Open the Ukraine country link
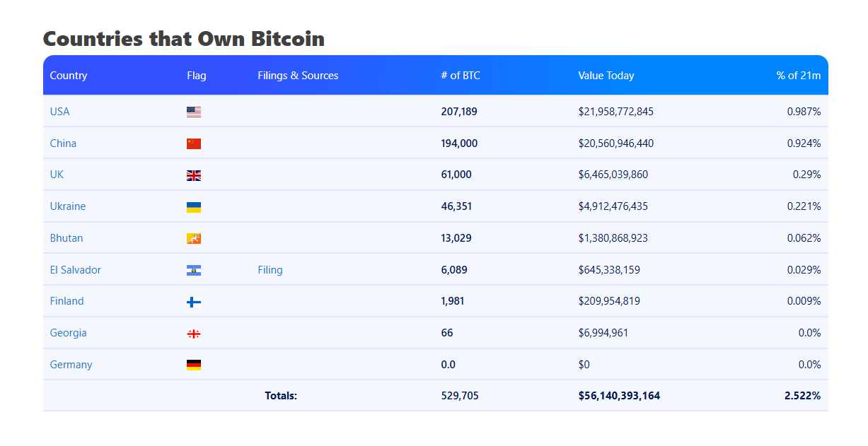This screenshot has height=446, width=868. (68, 206)
